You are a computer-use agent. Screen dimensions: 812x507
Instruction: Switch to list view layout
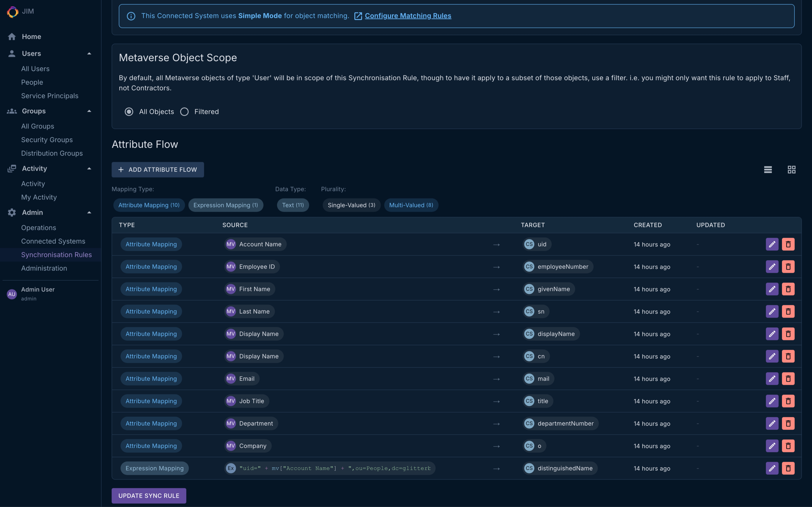(x=768, y=170)
